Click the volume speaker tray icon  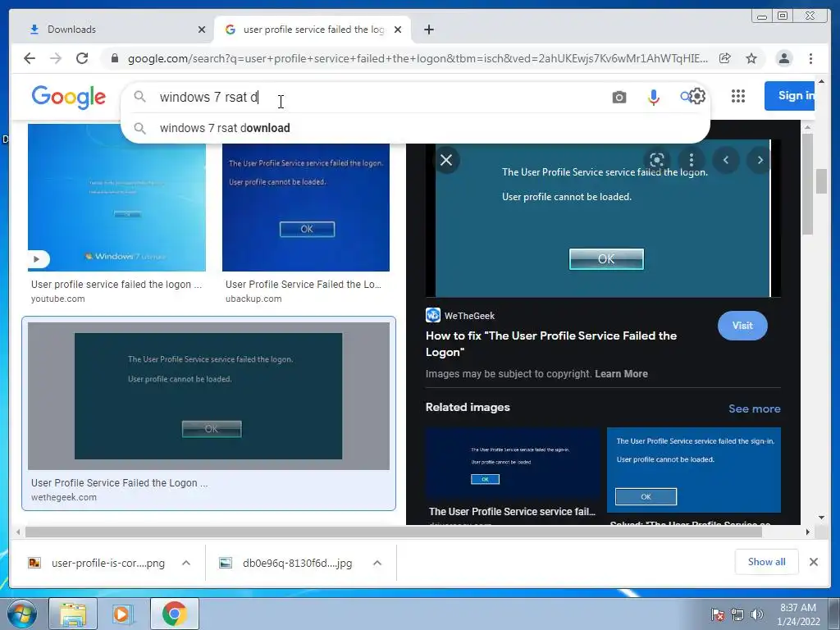point(757,614)
